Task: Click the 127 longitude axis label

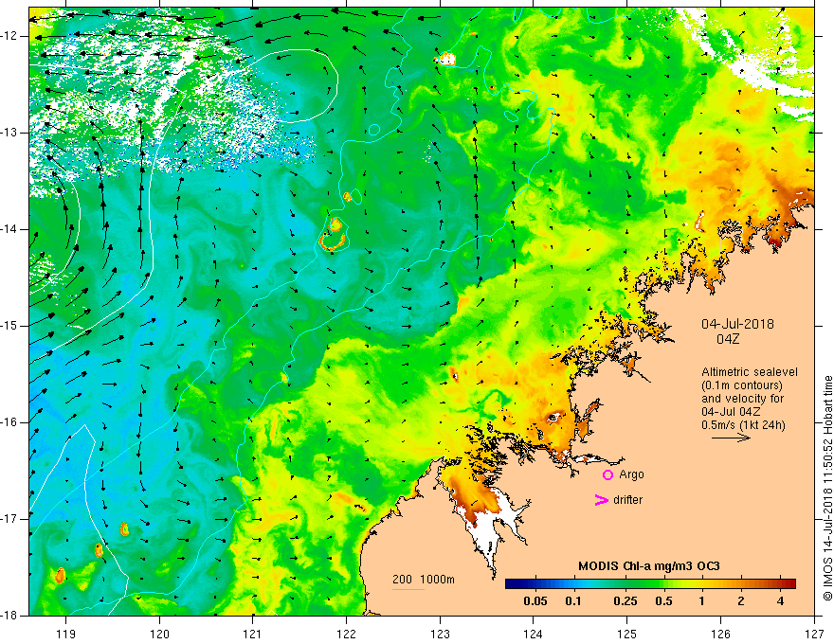Action: pos(814,635)
